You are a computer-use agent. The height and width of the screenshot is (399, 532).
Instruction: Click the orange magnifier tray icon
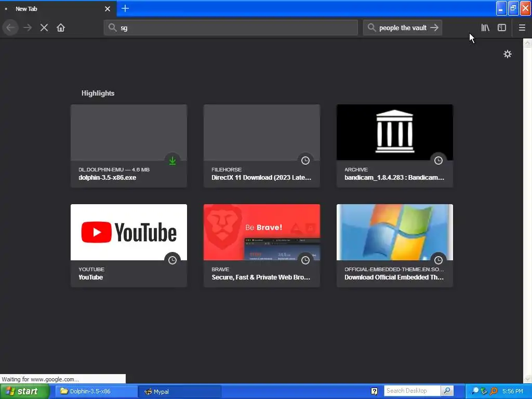(494, 391)
